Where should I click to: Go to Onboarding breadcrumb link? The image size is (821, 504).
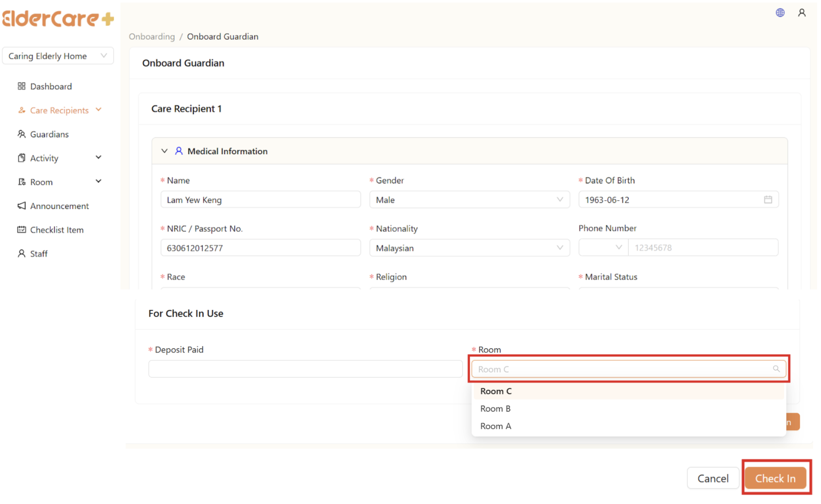coord(152,36)
